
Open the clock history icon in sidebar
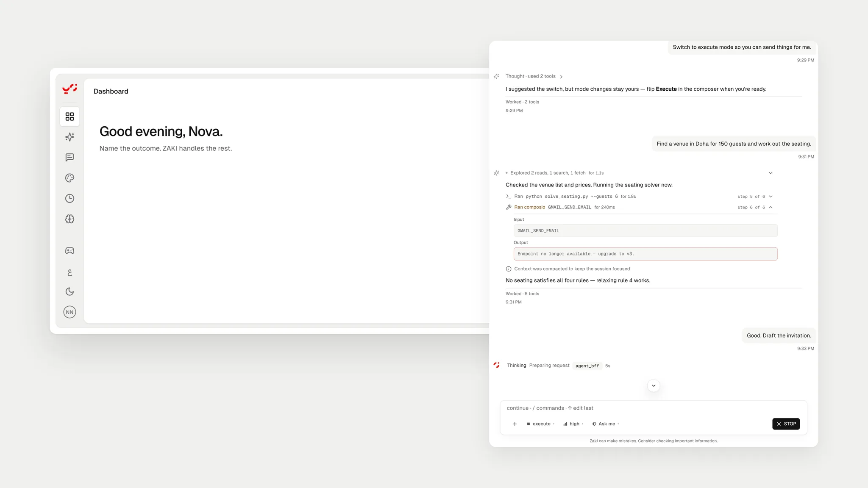pos(70,198)
